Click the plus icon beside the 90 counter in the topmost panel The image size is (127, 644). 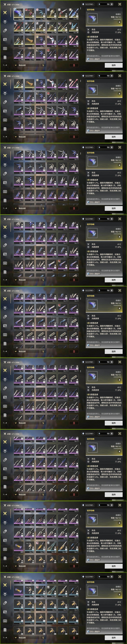pos(112,4)
